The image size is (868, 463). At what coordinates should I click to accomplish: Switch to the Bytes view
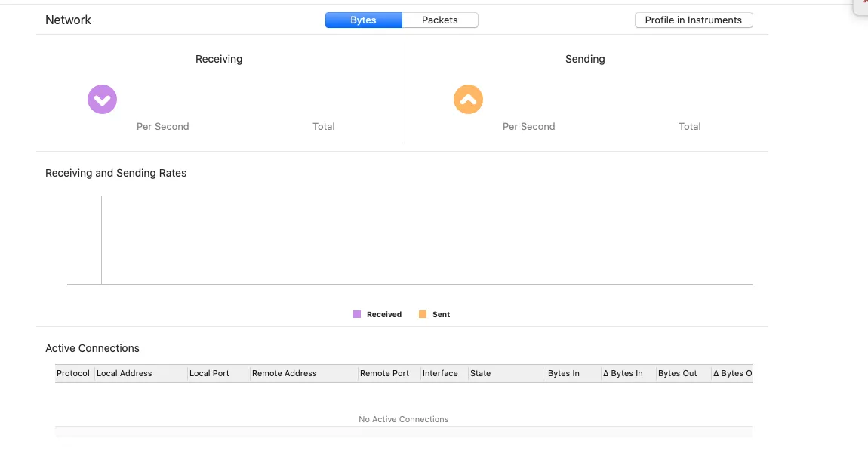pyautogui.click(x=363, y=20)
